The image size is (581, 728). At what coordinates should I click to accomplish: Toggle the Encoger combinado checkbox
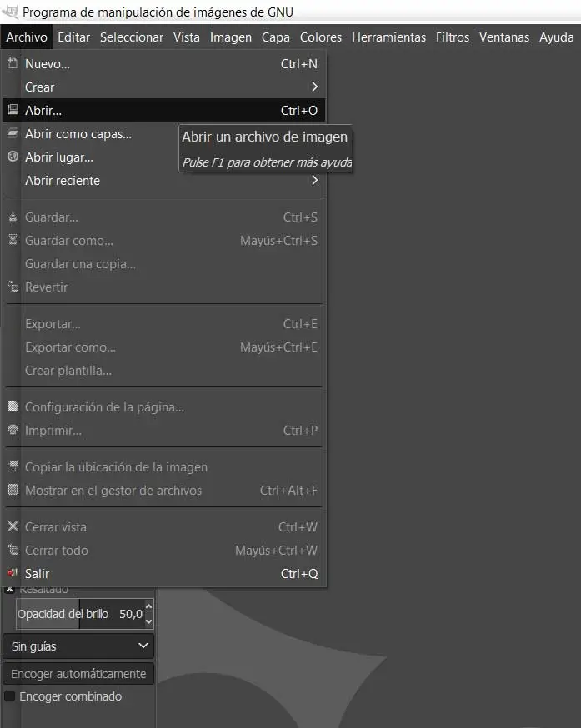pos(9,696)
